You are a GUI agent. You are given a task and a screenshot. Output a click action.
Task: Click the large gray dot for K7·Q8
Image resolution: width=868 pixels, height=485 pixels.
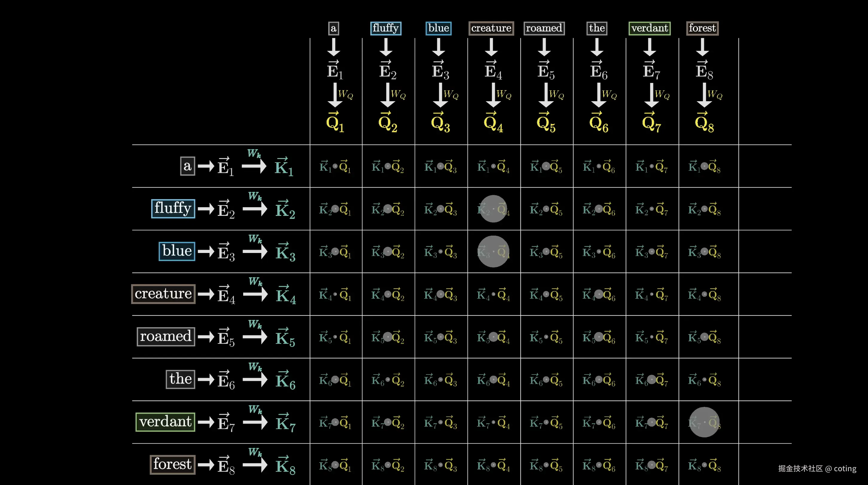point(704,422)
